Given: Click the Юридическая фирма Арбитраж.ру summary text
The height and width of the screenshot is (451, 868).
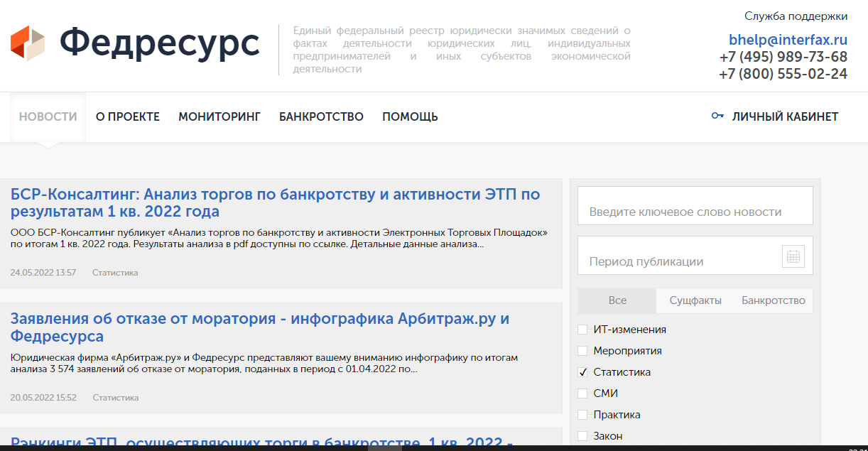Looking at the screenshot, I should point(264,364).
